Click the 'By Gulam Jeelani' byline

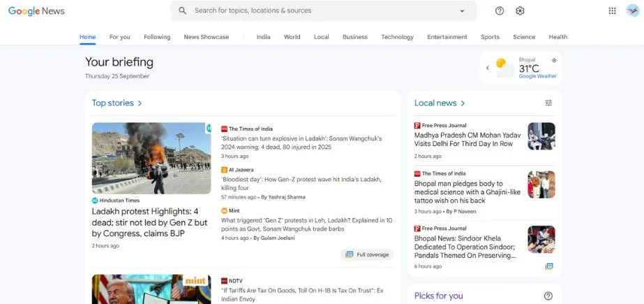tap(274, 238)
